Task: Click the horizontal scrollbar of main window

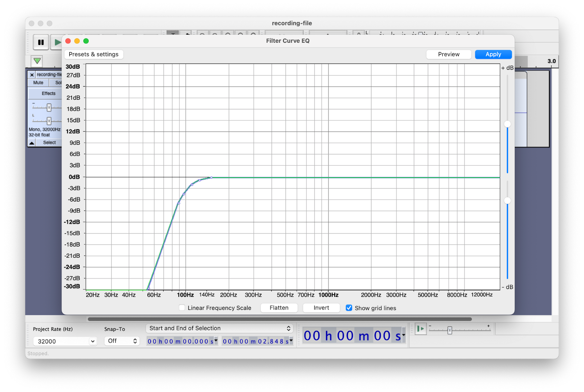Action: [280, 319]
